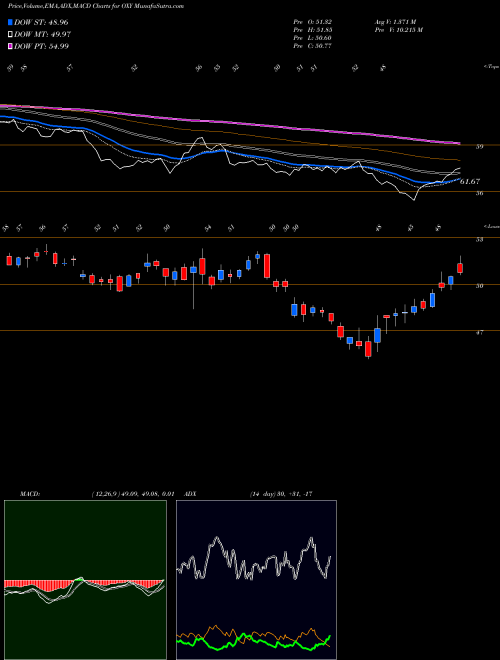Click the 'Pre O: 51.82' value
The image size is (500, 660).
click(x=313, y=22)
